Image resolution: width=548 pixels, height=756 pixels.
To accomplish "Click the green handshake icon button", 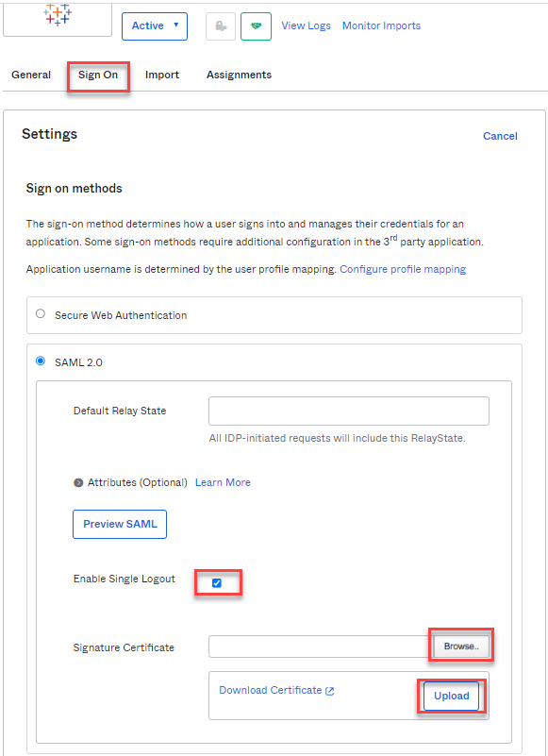I will click(256, 26).
